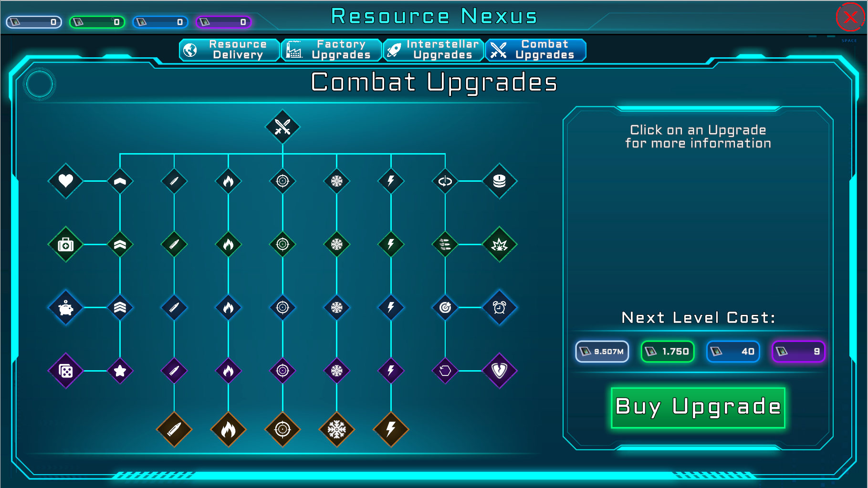Click the medkit upgrade icon
The height and width of the screenshot is (488, 868).
(x=66, y=245)
